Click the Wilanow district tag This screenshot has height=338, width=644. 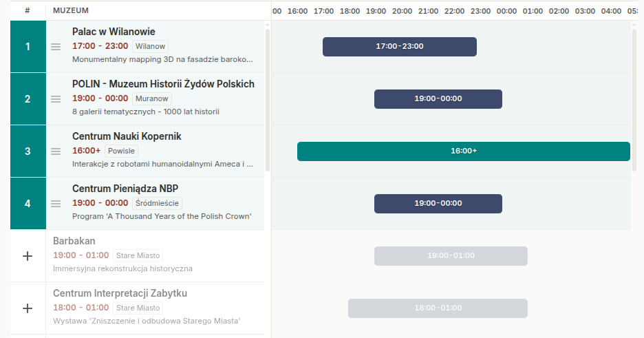(150, 46)
